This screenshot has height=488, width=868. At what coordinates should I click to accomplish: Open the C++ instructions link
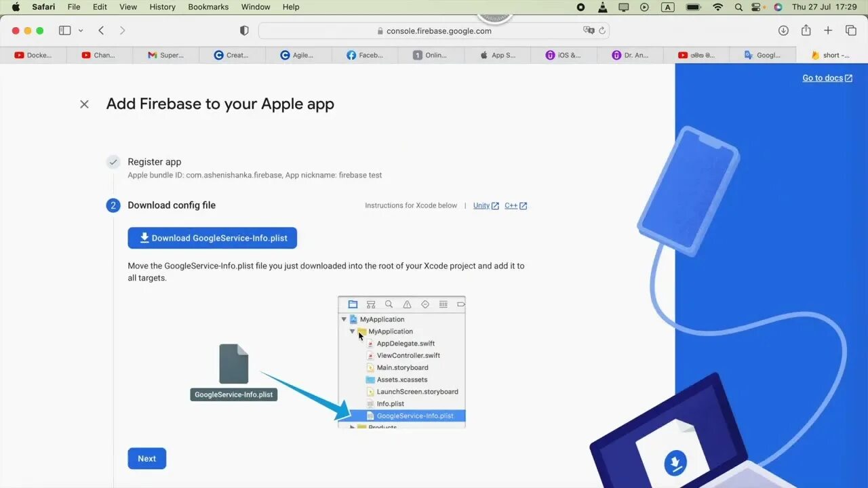point(515,205)
